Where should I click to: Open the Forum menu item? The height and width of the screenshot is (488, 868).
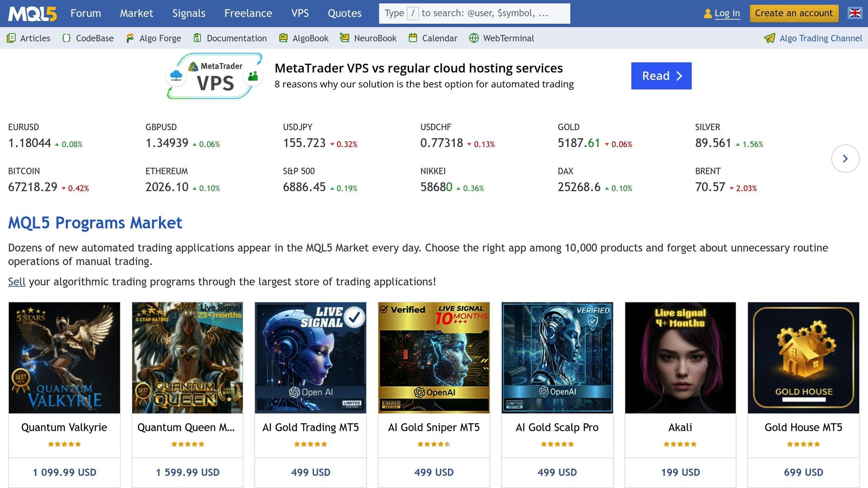[86, 14]
